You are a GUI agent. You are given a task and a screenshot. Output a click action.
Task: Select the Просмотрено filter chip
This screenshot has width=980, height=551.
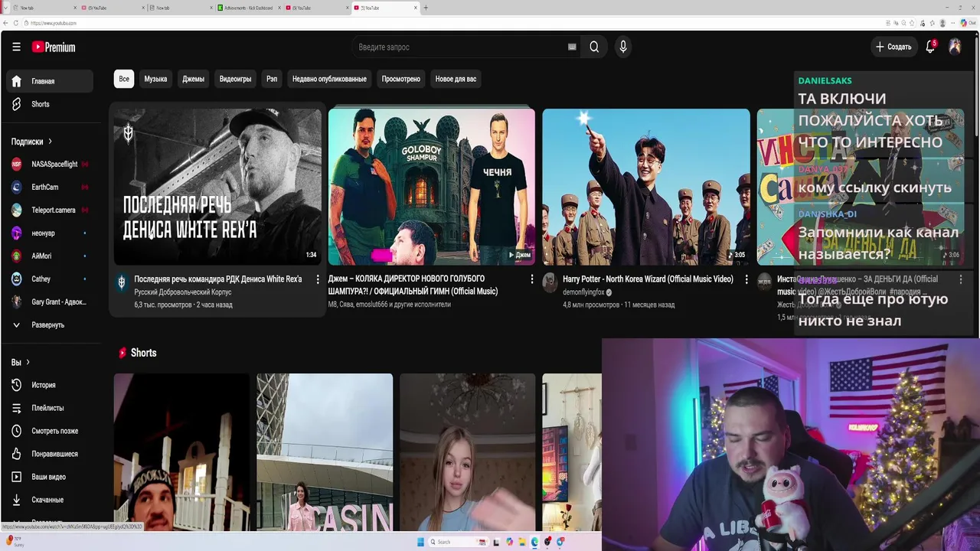(x=401, y=79)
